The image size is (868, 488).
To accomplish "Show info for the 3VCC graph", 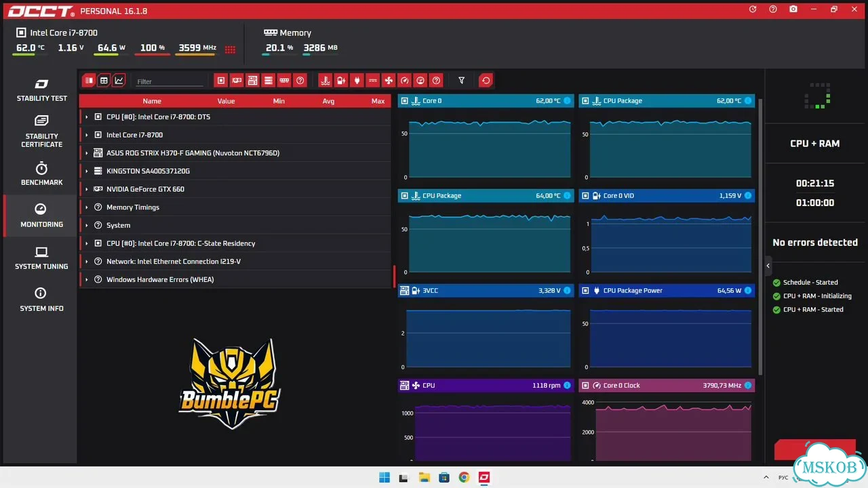I will (x=567, y=291).
